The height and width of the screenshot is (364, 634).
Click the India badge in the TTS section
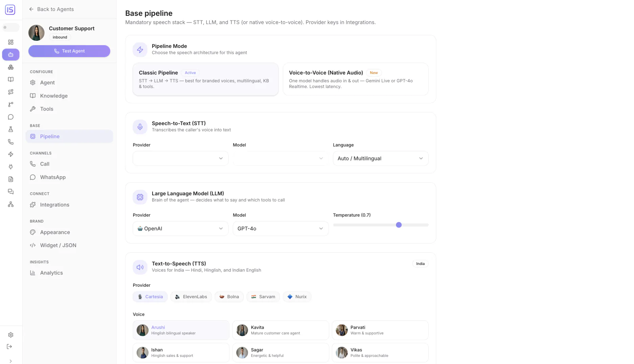tap(420, 264)
